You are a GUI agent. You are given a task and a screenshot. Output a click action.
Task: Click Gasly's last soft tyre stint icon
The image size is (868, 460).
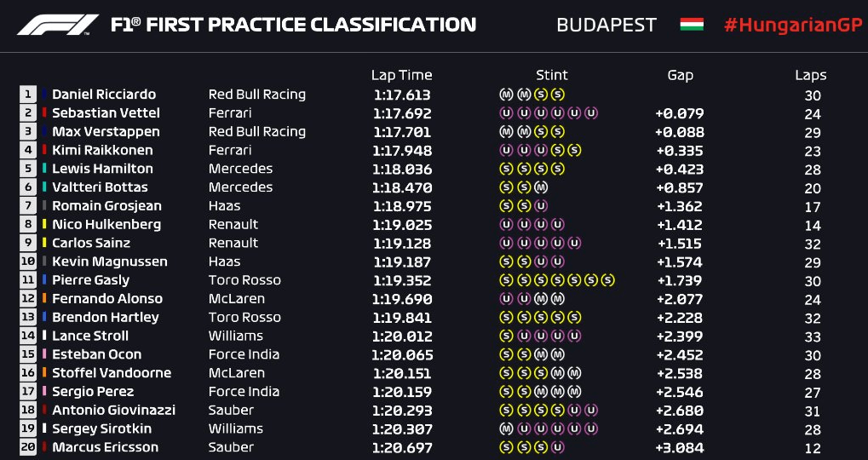(608, 280)
